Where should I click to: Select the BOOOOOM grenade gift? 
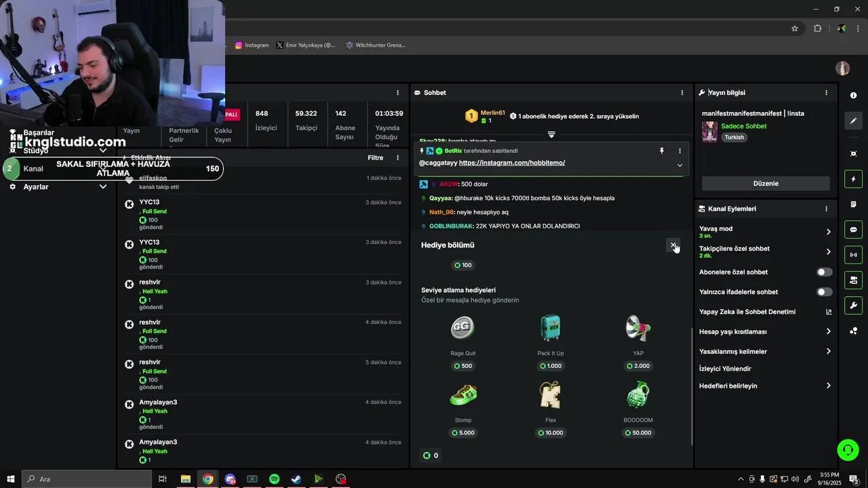tap(638, 395)
